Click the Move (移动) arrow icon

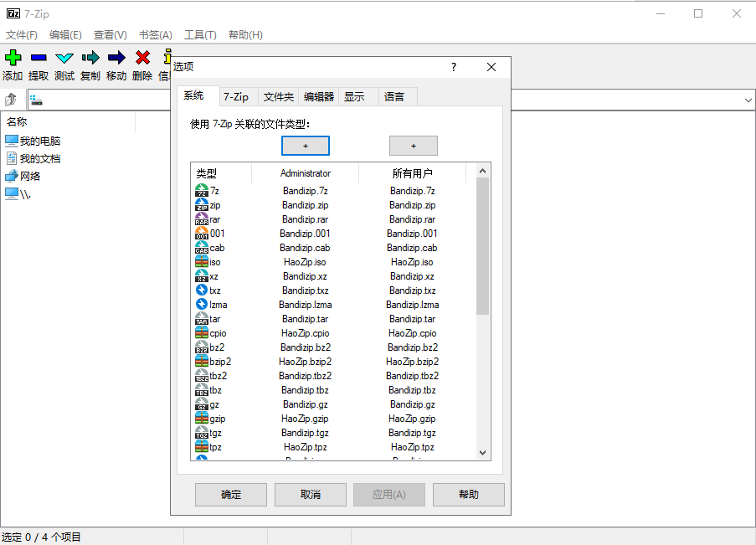click(116, 58)
